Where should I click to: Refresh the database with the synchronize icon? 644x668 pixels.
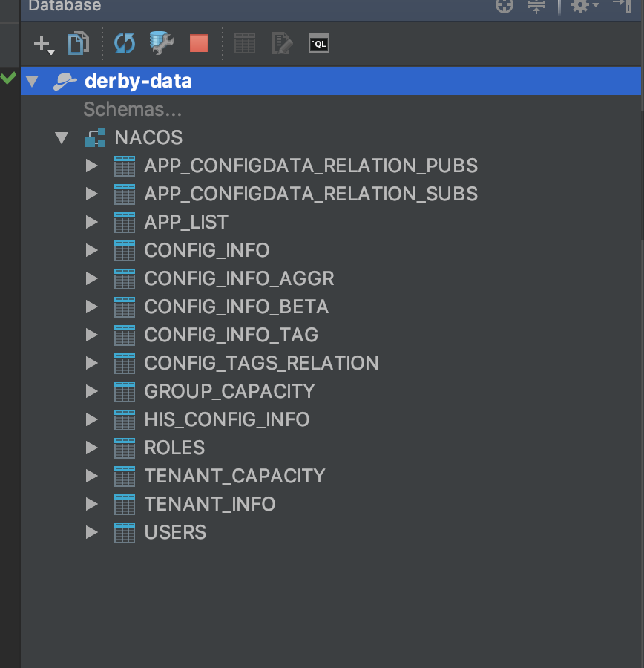[x=125, y=44]
